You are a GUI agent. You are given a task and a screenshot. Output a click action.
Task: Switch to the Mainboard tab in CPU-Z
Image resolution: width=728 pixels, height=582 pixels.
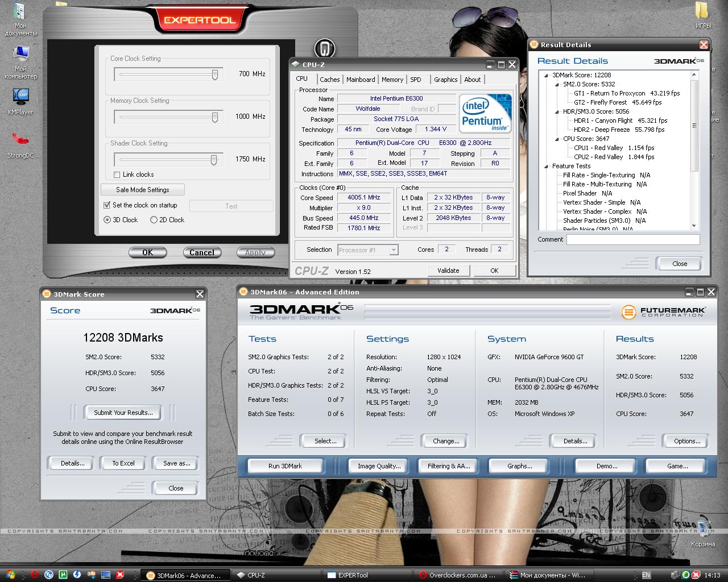pyautogui.click(x=361, y=80)
